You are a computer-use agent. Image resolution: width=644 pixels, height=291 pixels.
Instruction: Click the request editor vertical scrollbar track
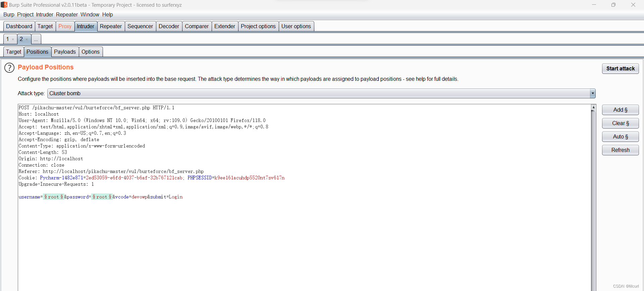[x=593, y=201]
